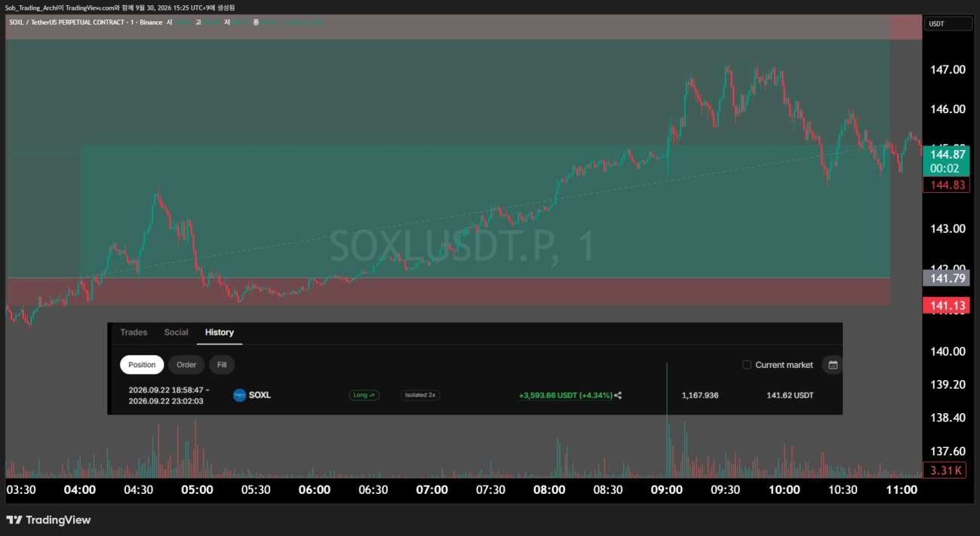Viewport: 980px width, 536px height.
Task: Click the red 144.83 price label
Action: click(x=948, y=185)
